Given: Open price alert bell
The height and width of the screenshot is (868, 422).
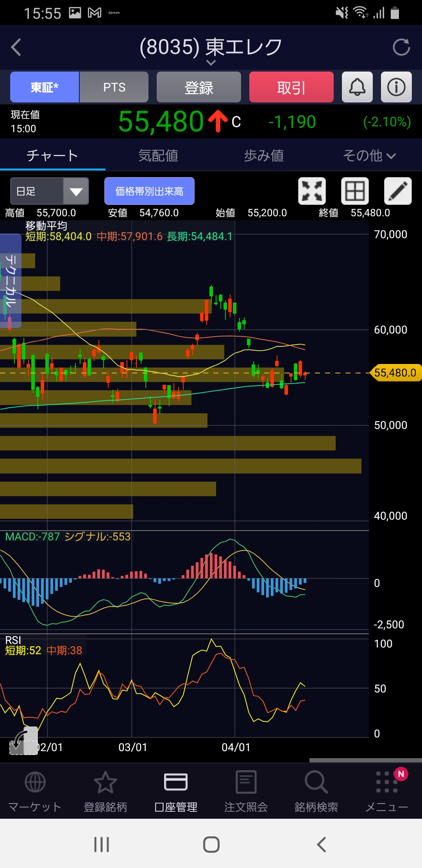Looking at the screenshot, I should 357,87.
